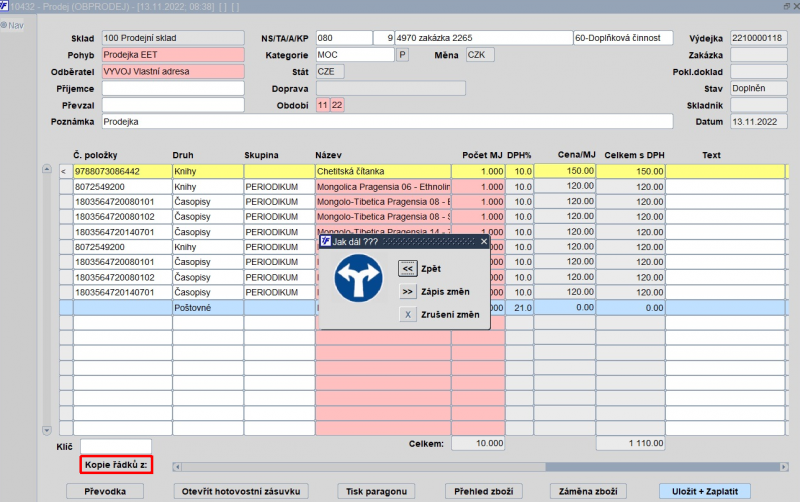Click the Kopie řádků z: button
This screenshot has height=502, width=800.
(x=117, y=465)
